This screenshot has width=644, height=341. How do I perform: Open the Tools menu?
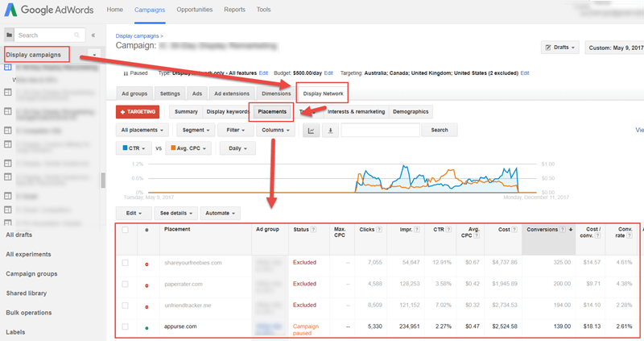click(x=264, y=10)
